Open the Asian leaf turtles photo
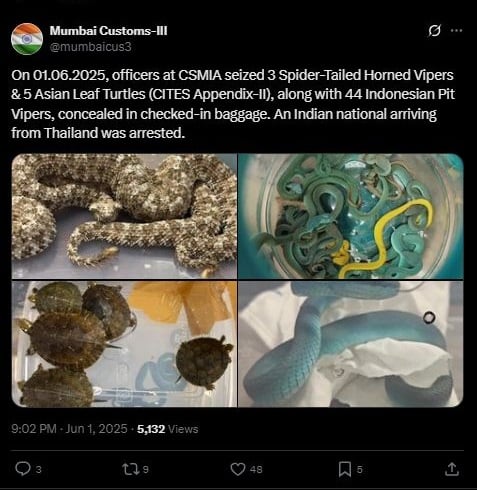 124,344
